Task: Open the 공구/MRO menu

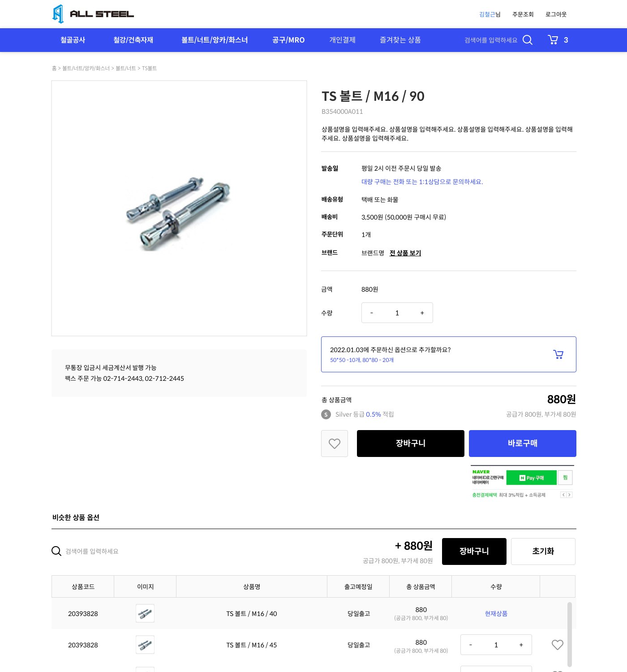Action: coord(288,40)
